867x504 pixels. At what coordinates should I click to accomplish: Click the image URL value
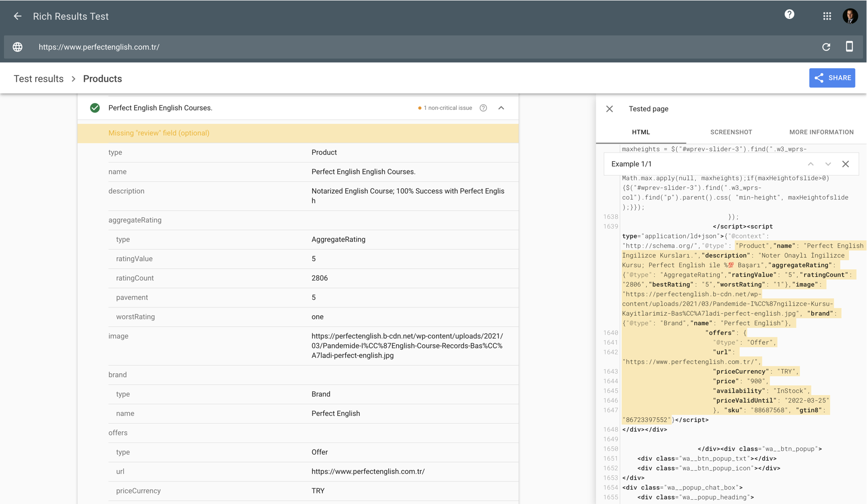click(x=407, y=346)
